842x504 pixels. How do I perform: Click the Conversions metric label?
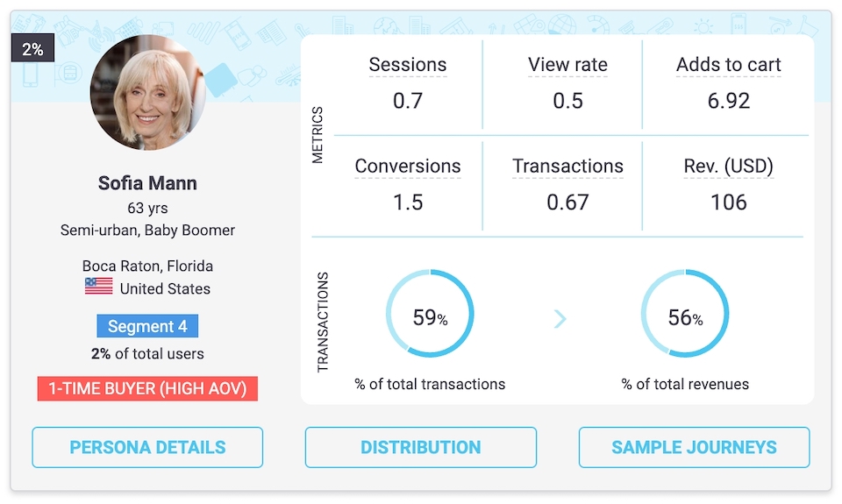408,167
